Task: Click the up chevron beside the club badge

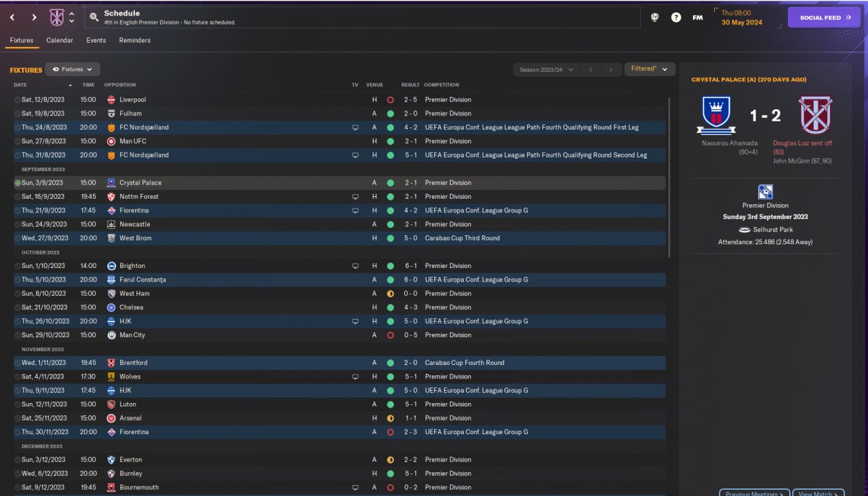Action: (x=72, y=14)
